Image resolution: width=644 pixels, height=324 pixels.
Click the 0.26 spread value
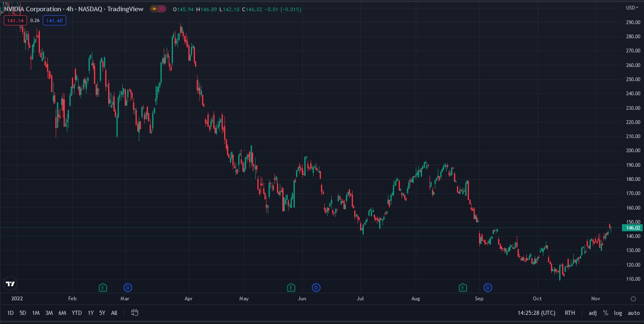click(35, 20)
